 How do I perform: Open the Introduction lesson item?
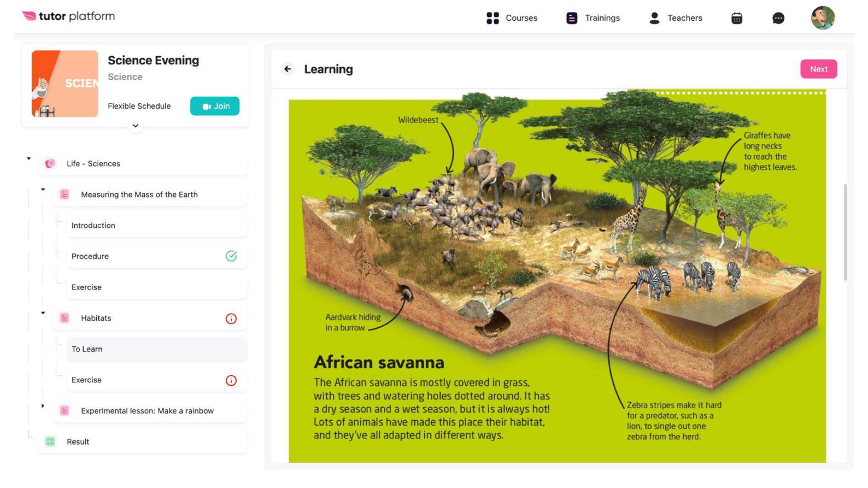click(x=157, y=225)
